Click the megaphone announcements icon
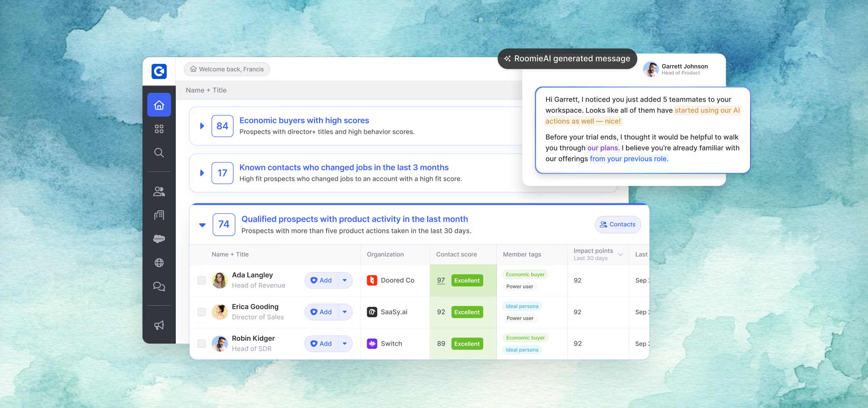This screenshot has width=868, height=408. tap(159, 325)
